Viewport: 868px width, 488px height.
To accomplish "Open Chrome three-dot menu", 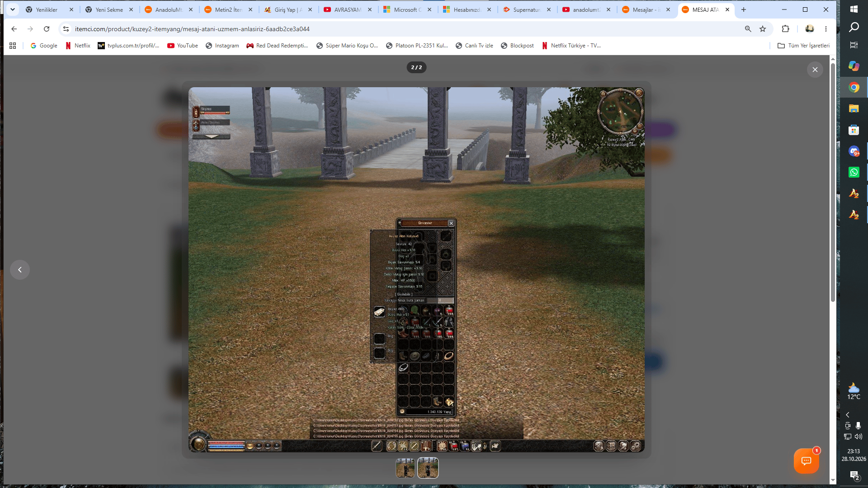I will pos(826,29).
